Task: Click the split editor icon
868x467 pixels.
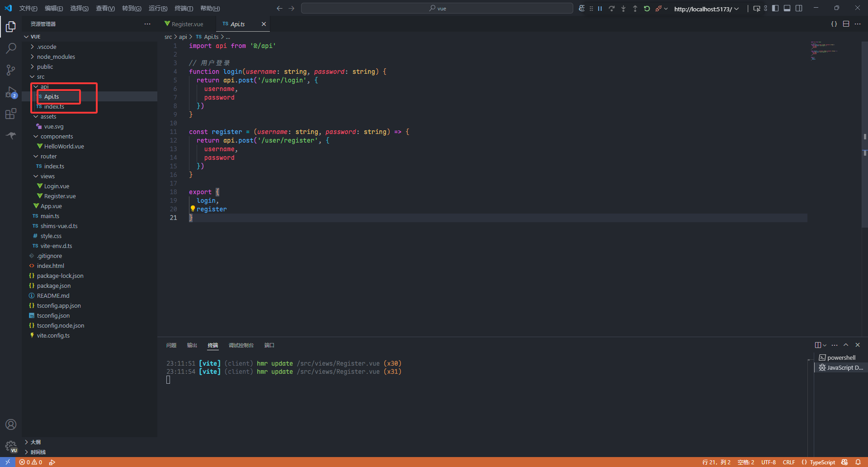Action: pos(846,24)
